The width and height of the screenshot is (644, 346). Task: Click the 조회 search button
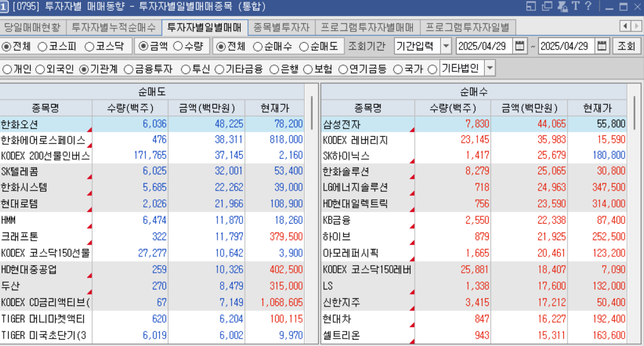click(626, 46)
